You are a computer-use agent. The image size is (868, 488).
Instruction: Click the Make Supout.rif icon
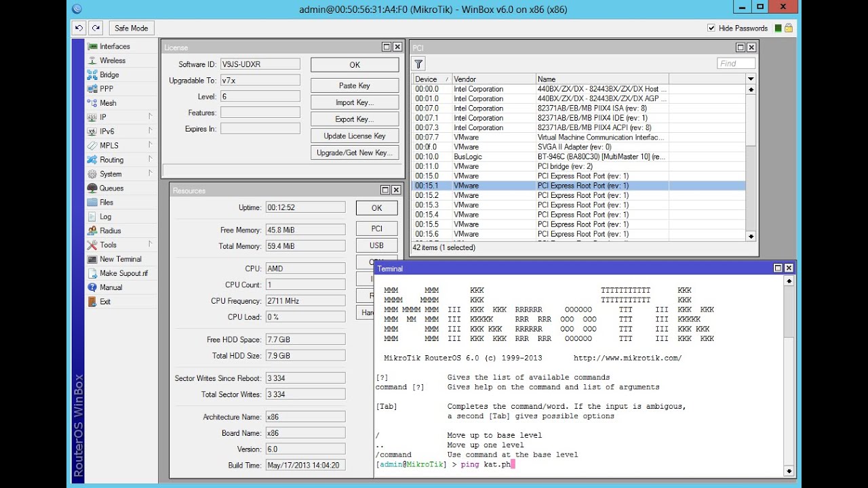pyautogui.click(x=93, y=273)
